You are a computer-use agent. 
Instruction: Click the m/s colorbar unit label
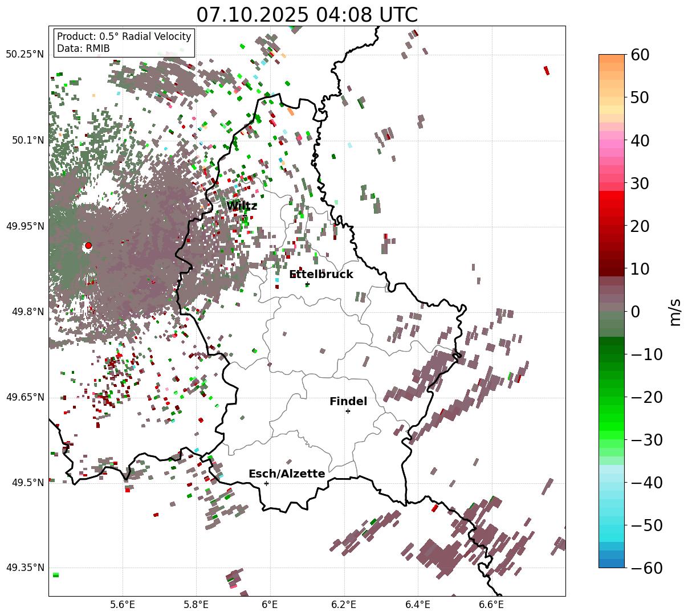(x=675, y=311)
